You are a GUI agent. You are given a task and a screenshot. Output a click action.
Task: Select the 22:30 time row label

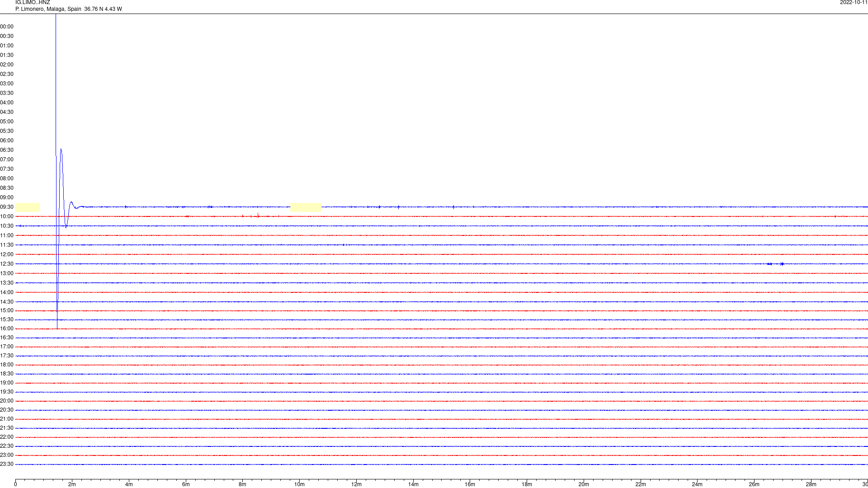(7, 446)
